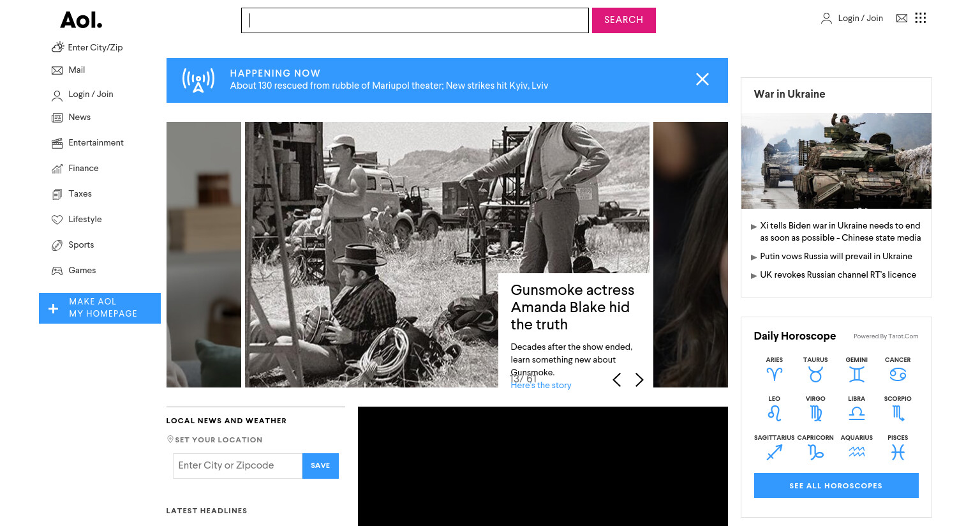Click the header mail envelope icon

click(x=902, y=18)
